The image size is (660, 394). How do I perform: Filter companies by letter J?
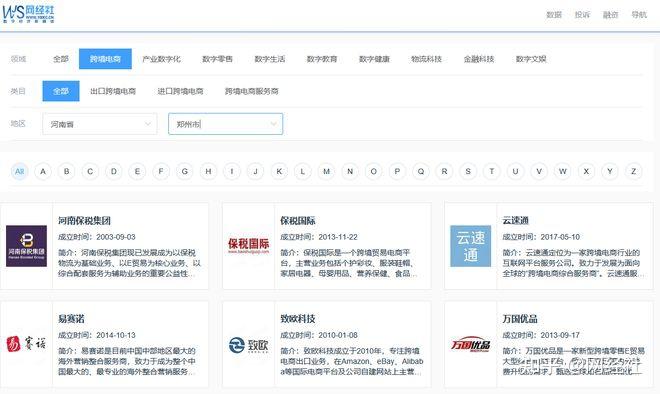tap(255, 171)
